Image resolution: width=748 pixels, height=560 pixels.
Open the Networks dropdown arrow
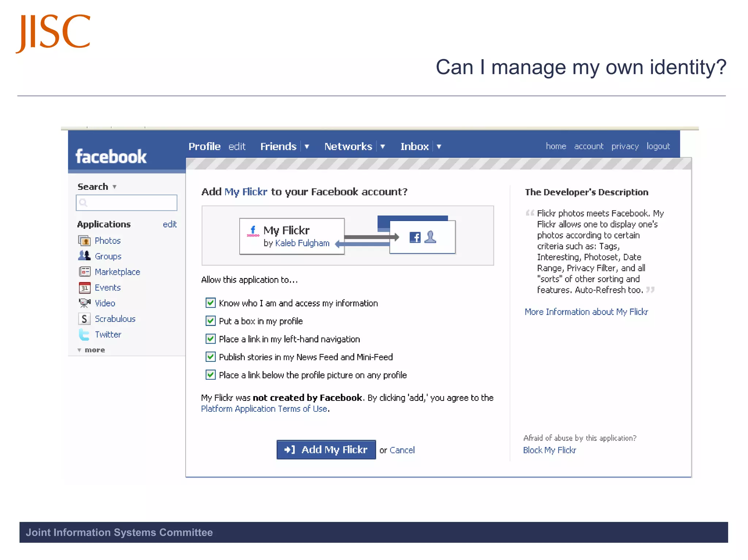(x=383, y=147)
